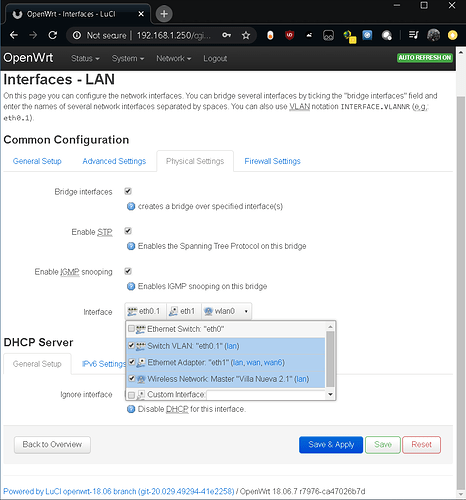Click the OpenWrt brand logo link

click(28, 58)
